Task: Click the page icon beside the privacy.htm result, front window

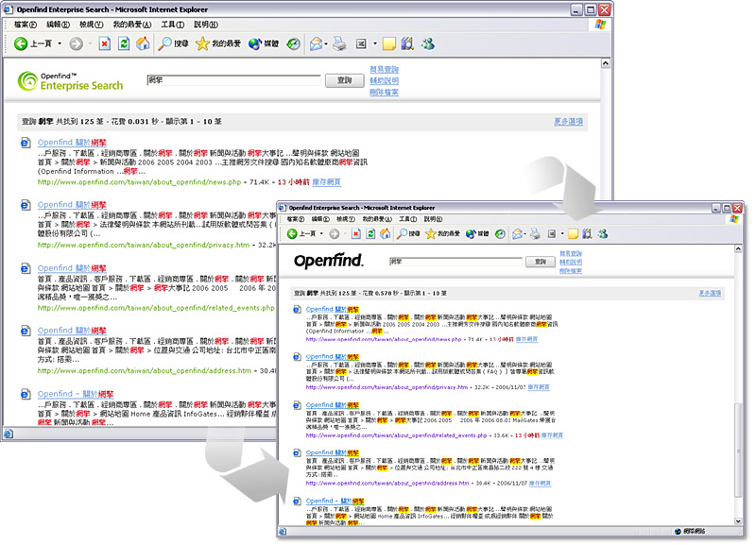Action: (298, 357)
